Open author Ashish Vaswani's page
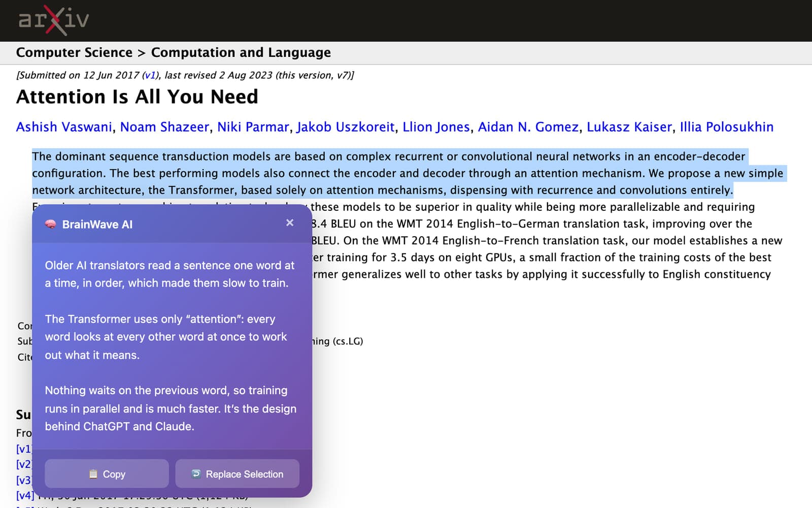Screen dimensions: 812x508 coord(64,127)
